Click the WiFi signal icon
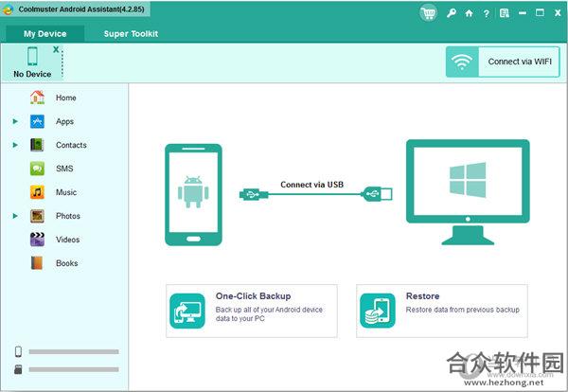 pos(462,62)
